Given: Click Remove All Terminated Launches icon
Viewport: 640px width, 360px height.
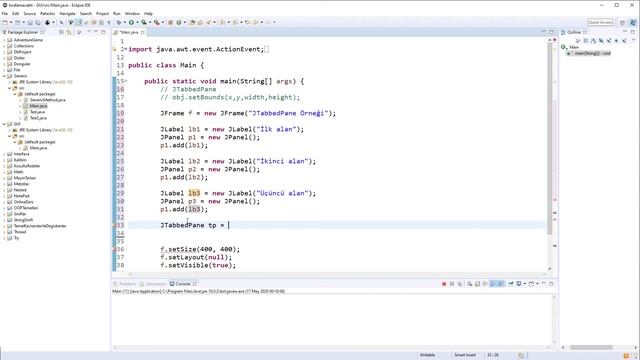Looking at the screenshot, I should point(460,284).
